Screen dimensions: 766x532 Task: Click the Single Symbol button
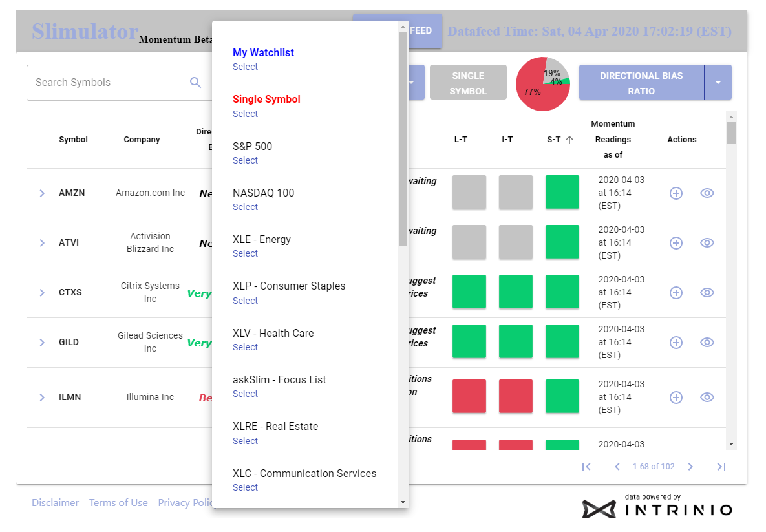(468, 83)
